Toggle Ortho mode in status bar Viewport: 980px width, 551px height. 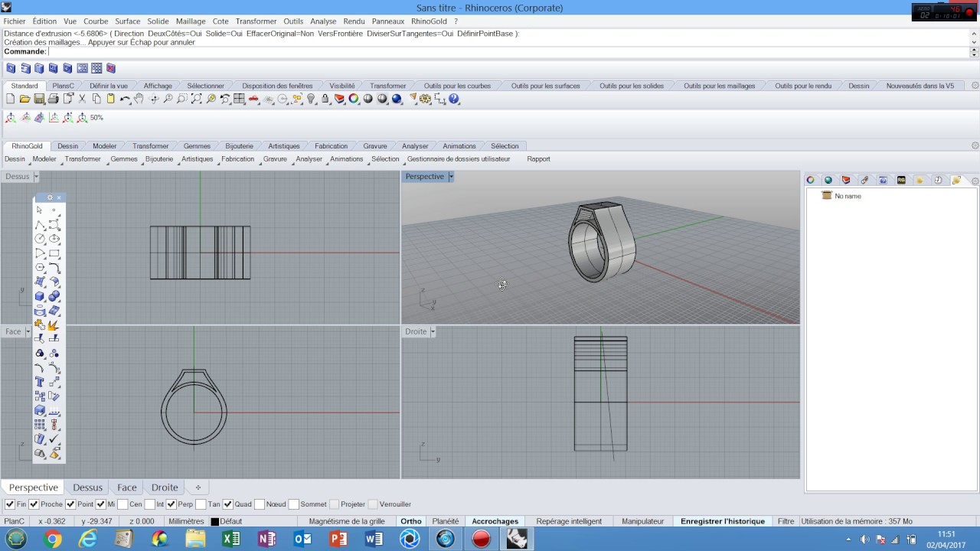[x=411, y=521]
